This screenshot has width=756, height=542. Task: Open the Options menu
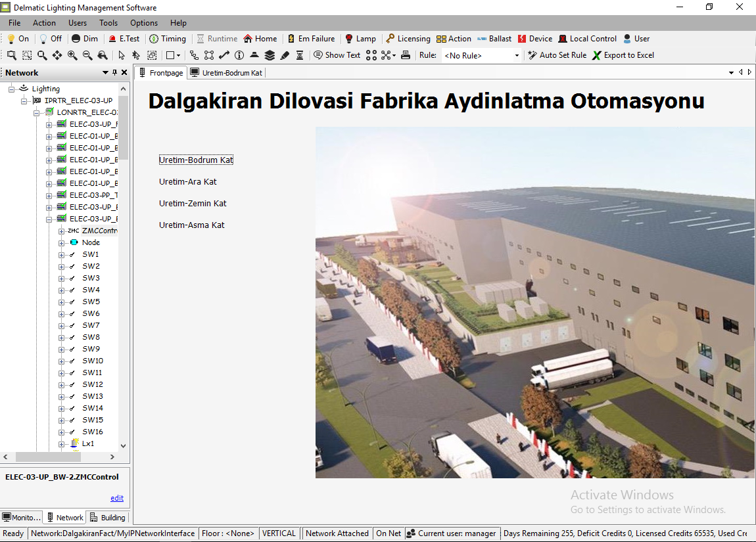144,22
